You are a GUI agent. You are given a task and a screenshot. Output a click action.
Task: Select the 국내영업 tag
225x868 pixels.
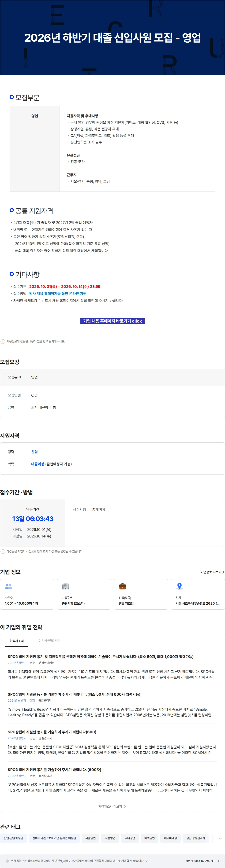[130, 838]
